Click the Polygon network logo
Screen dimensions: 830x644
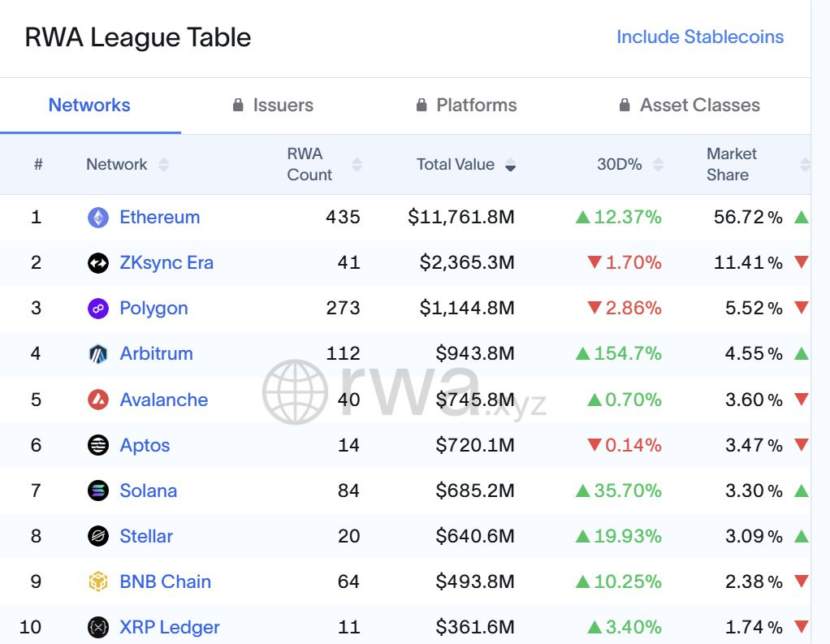pyautogui.click(x=97, y=308)
